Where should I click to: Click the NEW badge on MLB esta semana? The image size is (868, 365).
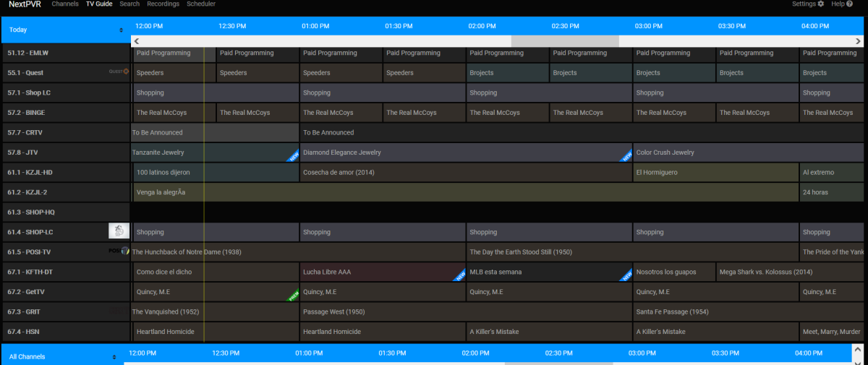tap(626, 275)
